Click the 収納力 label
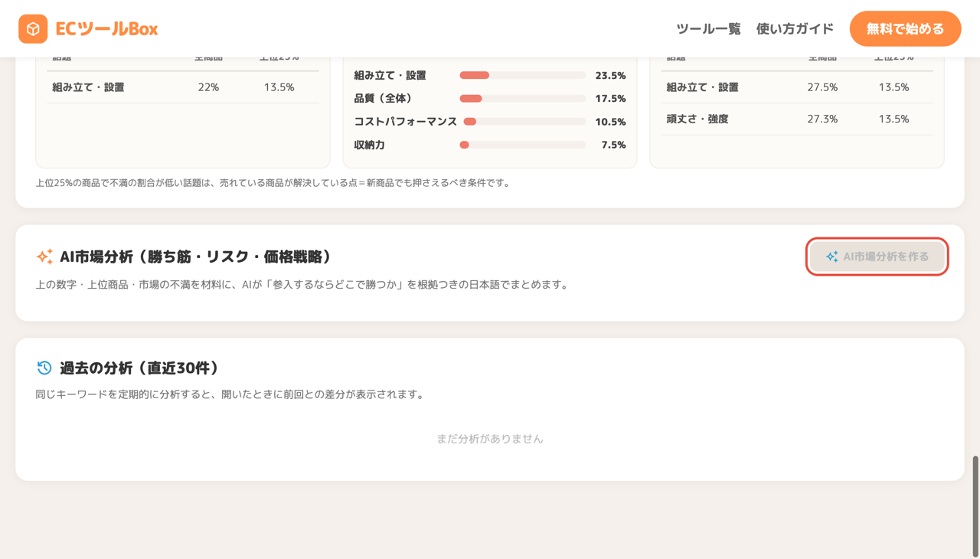980x559 pixels. [x=370, y=145]
